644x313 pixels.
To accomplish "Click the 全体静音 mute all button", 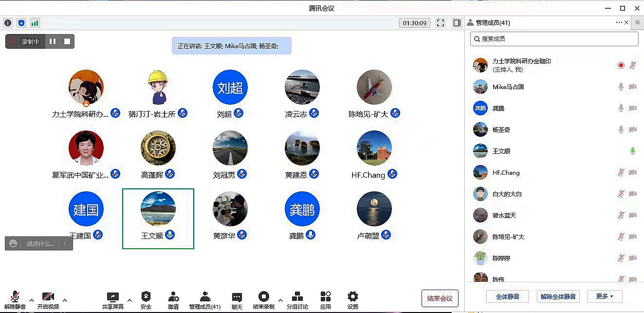I will coord(507,296).
